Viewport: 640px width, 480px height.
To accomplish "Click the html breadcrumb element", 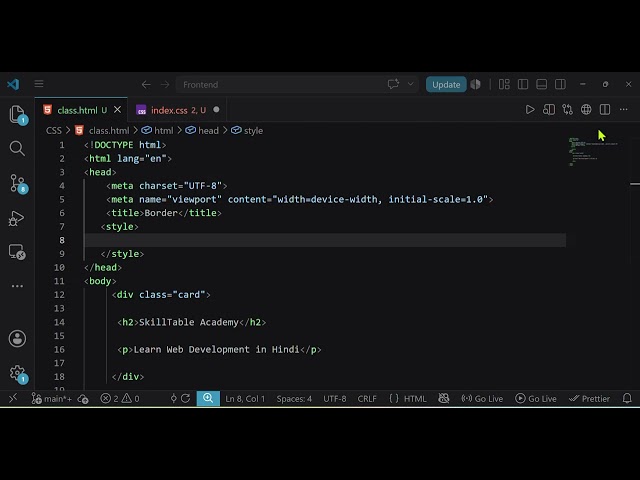I will pyautogui.click(x=163, y=131).
